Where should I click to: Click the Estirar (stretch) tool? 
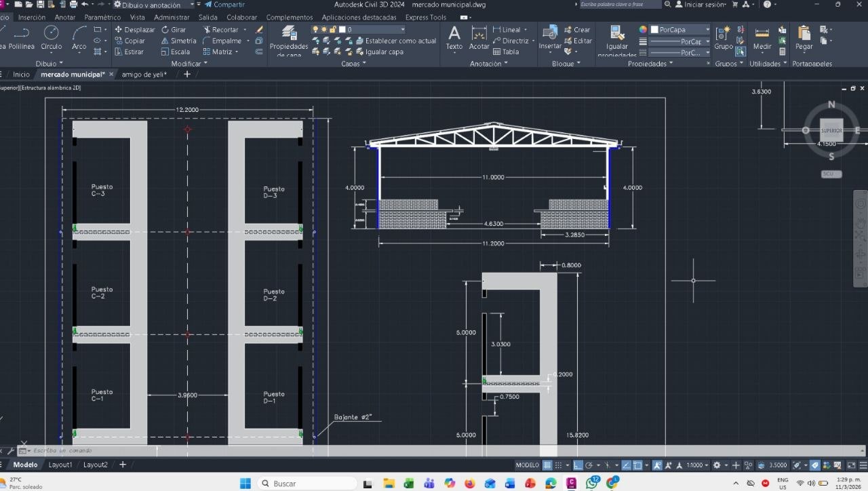pyautogui.click(x=130, y=52)
